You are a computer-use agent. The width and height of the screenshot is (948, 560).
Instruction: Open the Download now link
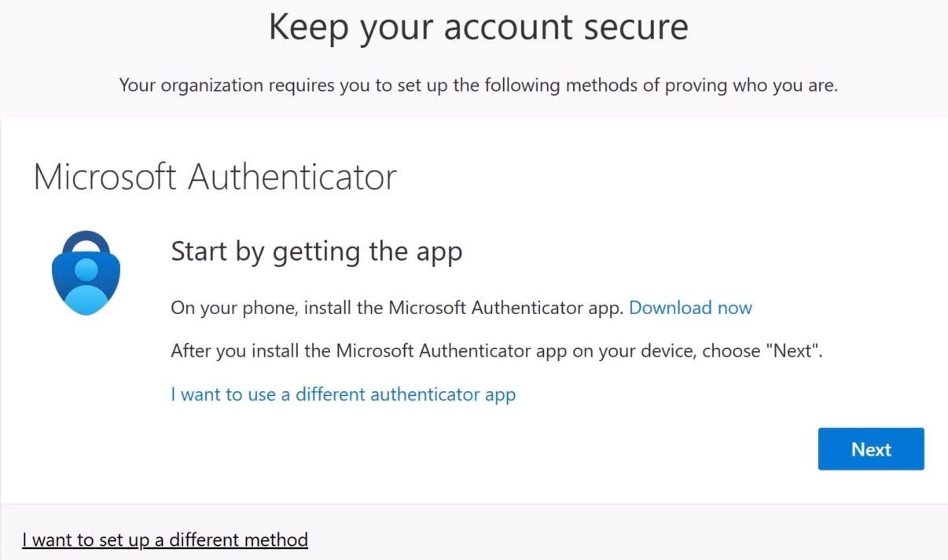690,308
